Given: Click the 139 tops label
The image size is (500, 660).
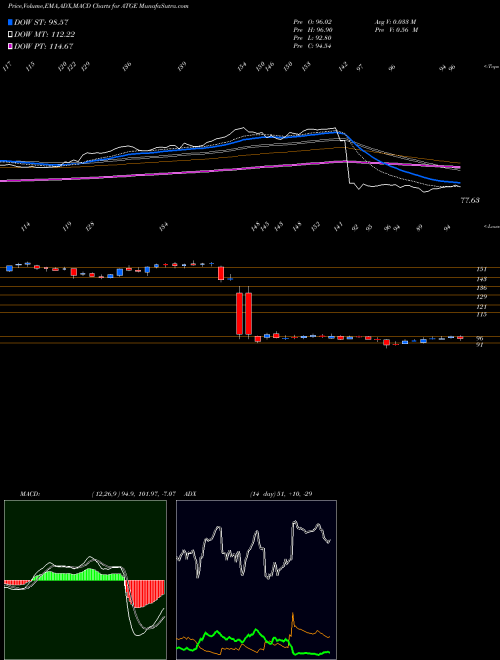Looking at the screenshot, I should coord(182,67).
